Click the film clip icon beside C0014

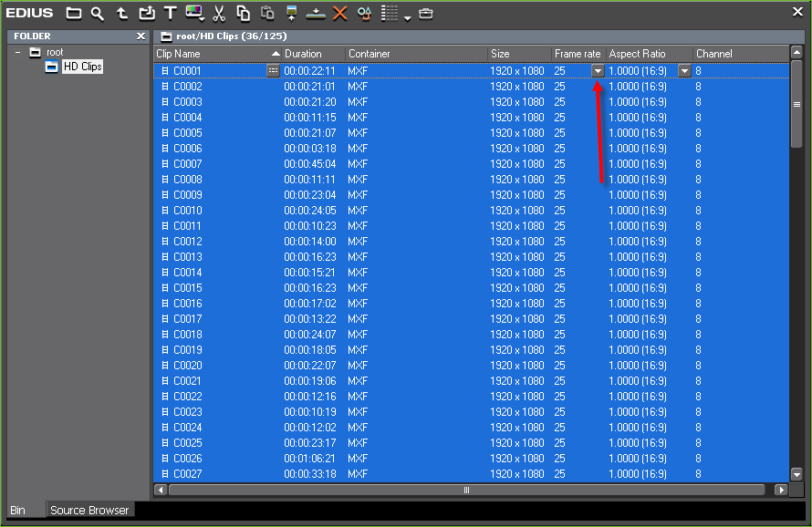[165, 273]
